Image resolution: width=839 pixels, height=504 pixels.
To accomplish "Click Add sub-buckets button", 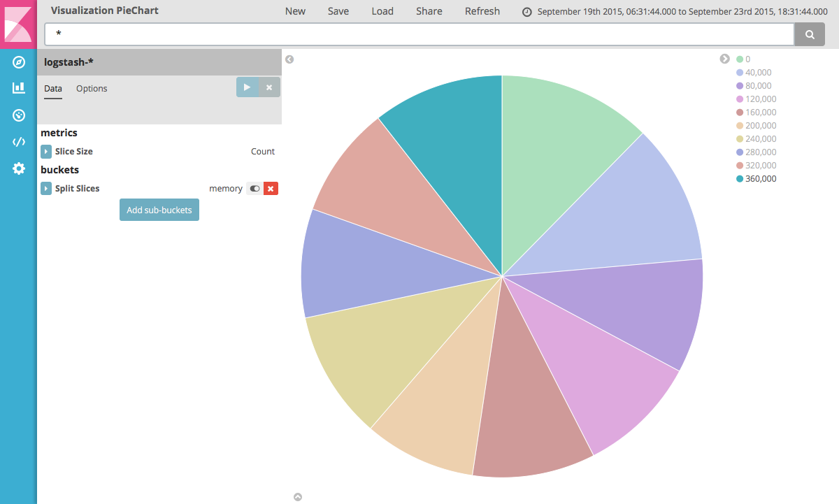I will click(159, 210).
